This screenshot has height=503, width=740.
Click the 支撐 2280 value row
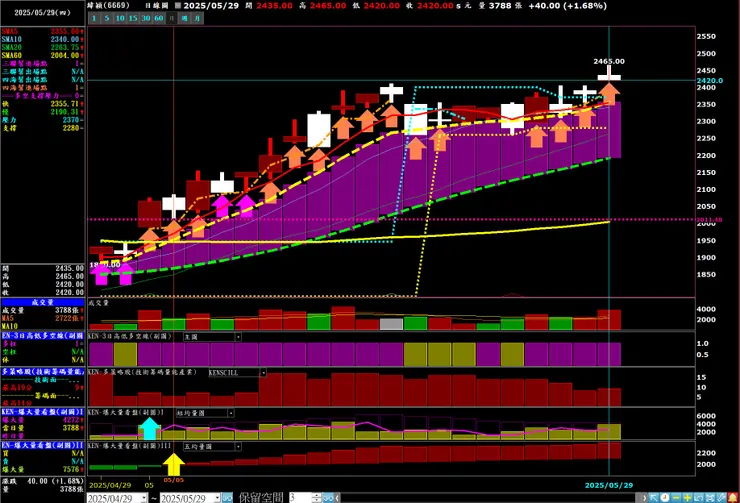click(x=42, y=128)
